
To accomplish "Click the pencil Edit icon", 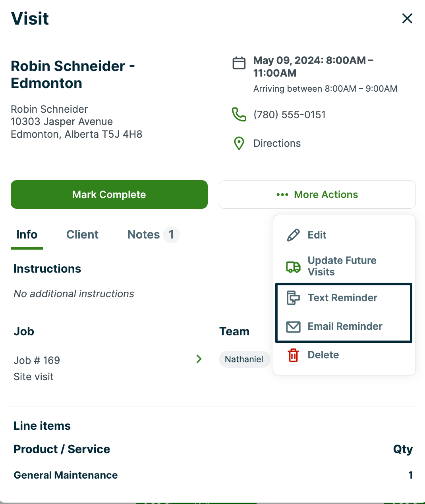I will [x=293, y=235].
